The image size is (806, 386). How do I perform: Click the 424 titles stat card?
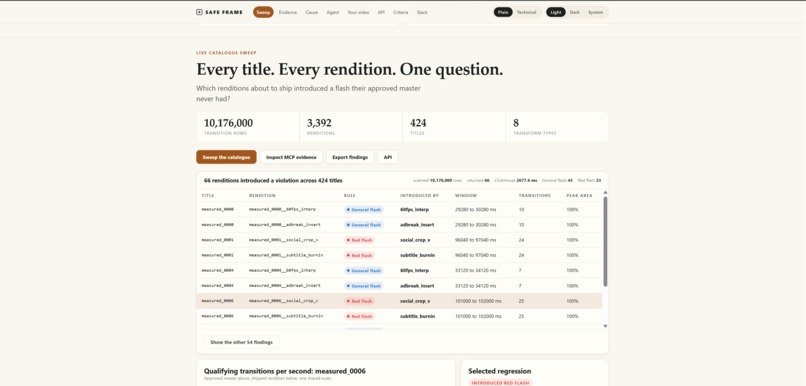tap(454, 127)
